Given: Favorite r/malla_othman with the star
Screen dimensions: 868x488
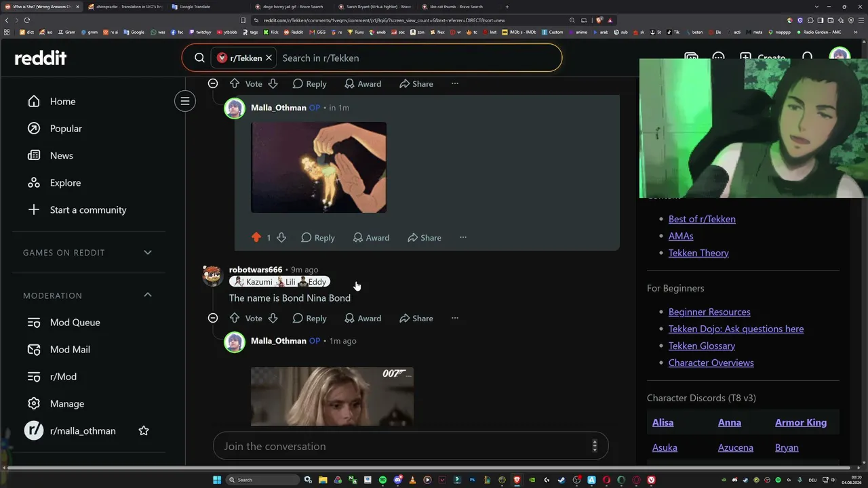Looking at the screenshot, I should click(144, 430).
